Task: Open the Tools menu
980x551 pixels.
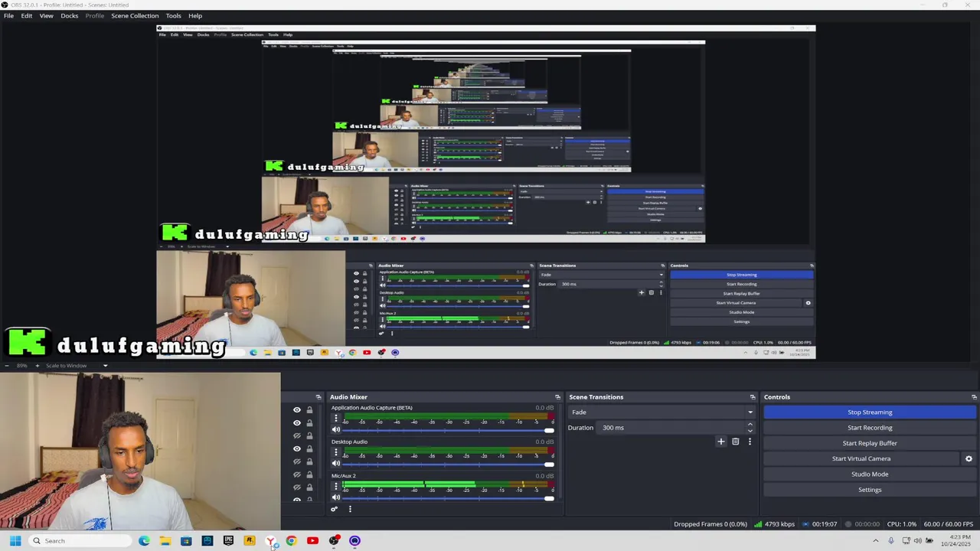Action: [174, 15]
